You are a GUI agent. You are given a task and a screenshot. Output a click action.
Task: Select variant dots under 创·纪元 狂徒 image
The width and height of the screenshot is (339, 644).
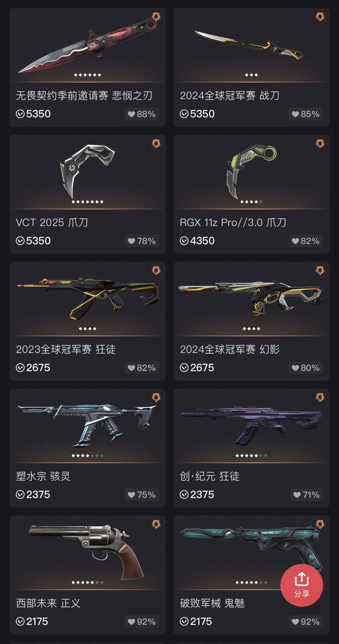coord(251,456)
